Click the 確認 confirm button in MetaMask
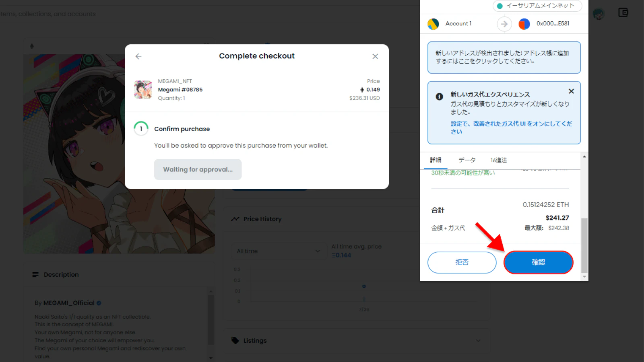644x362 pixels. (538, 262)
